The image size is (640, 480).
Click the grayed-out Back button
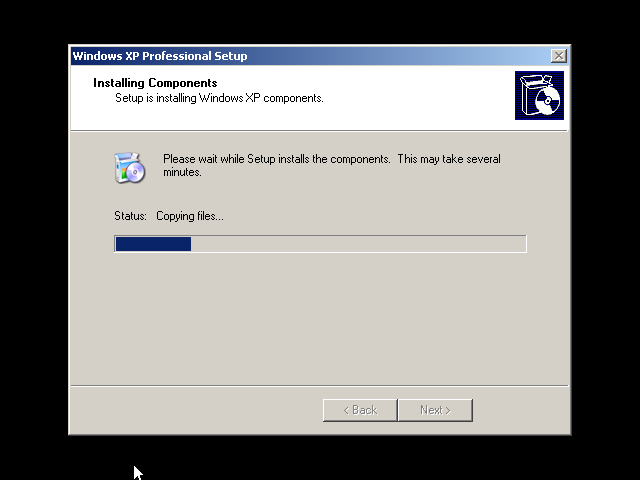tap(360, 410)
